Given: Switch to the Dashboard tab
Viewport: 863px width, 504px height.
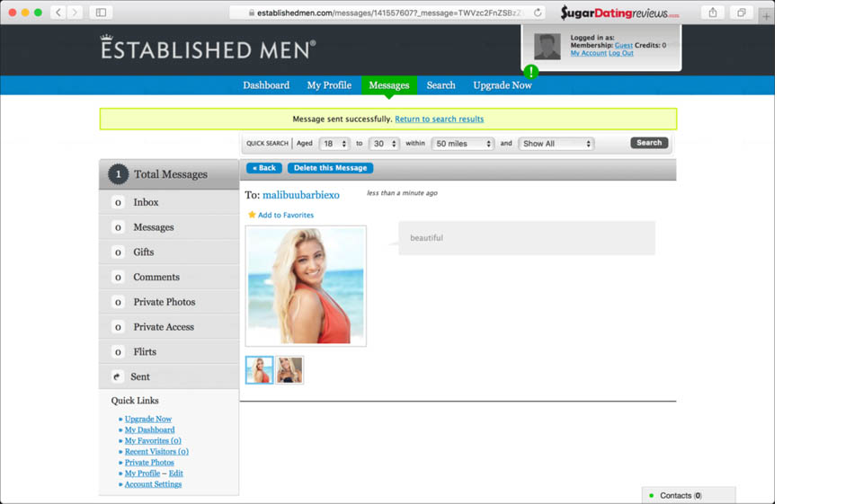Looking at the screenshot, I should [x=266, y=85].
